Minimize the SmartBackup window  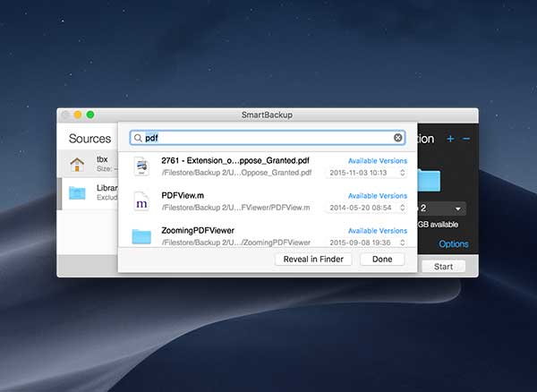(78, 115)
